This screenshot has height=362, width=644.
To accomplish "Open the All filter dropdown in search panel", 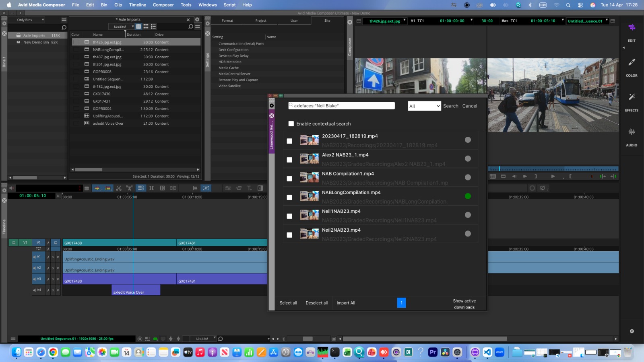I will (x=424, y=106).
